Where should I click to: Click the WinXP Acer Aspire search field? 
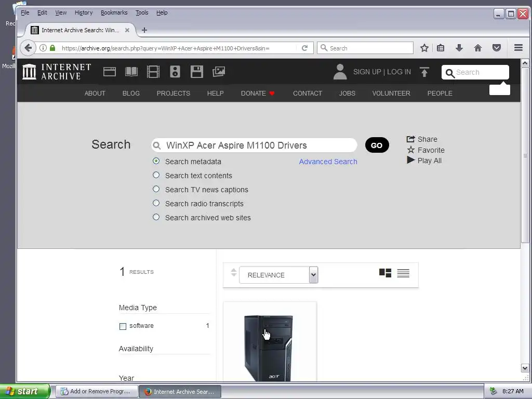(255, 145)
